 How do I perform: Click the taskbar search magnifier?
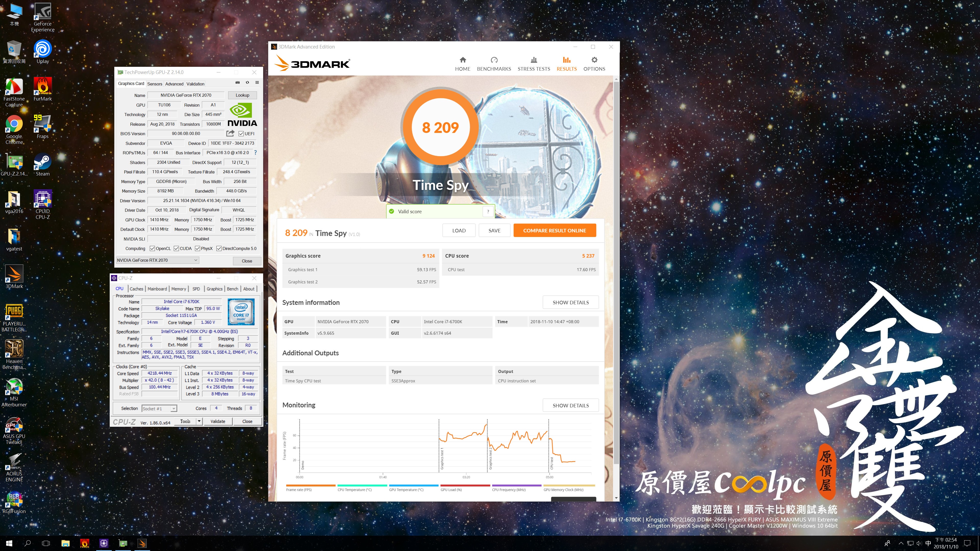[27, 543]
